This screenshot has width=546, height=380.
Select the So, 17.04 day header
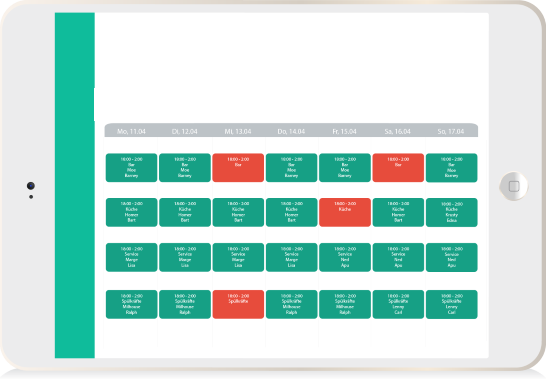pos(451,131)
